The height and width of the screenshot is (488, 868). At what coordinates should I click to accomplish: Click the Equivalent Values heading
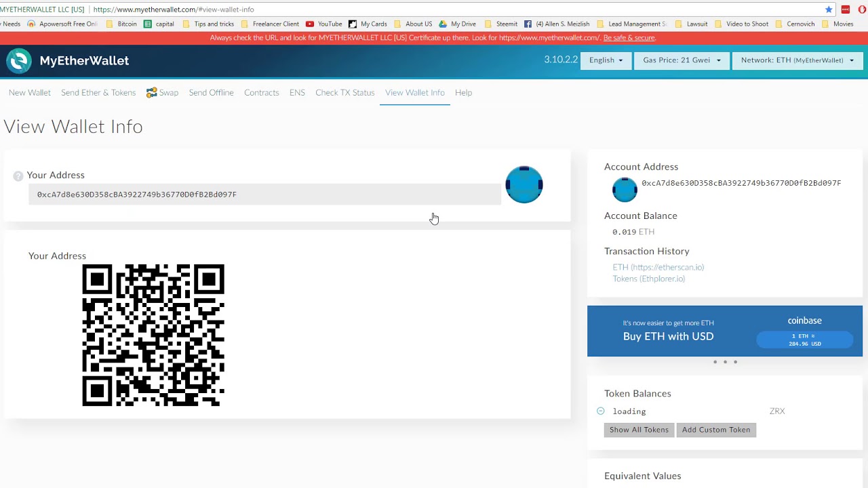point(643,476)
